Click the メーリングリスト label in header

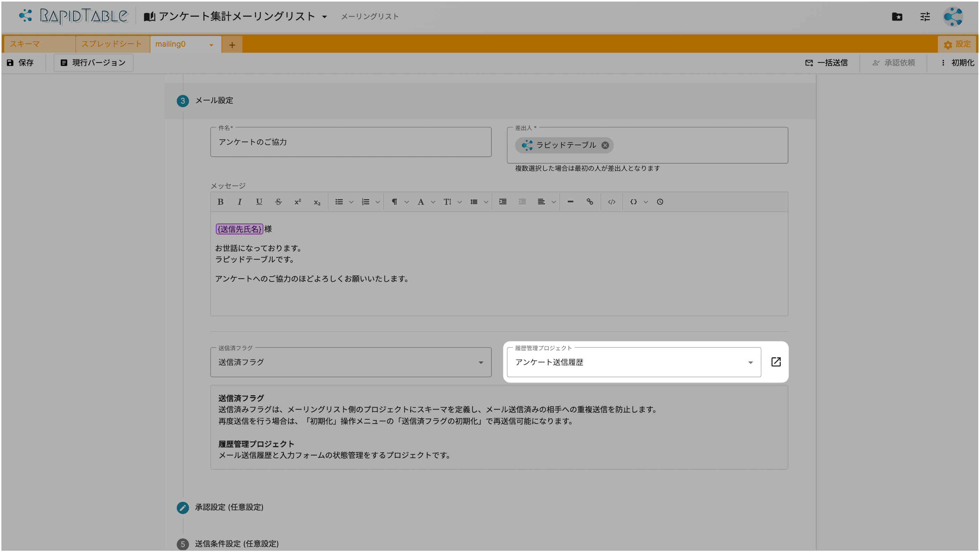click(x=370, y=17)
